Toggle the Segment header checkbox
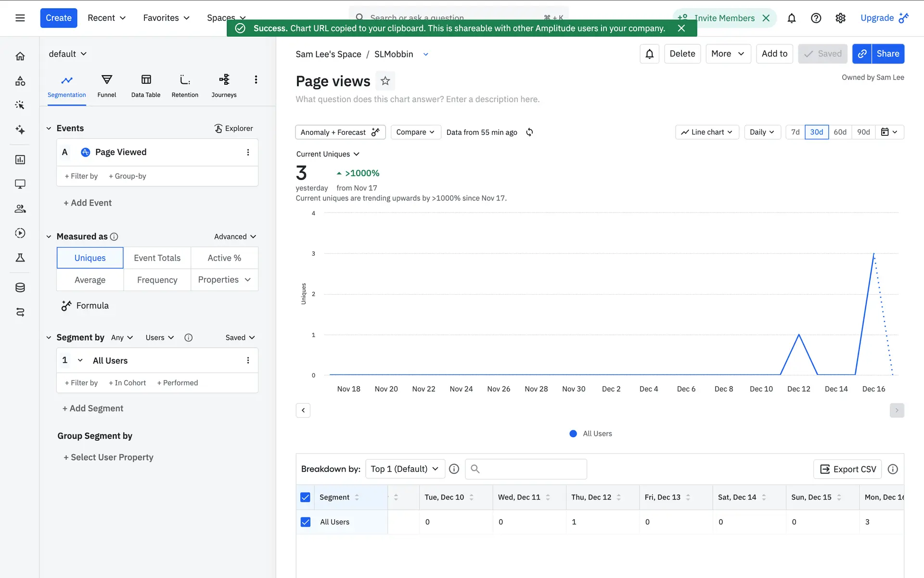This screenshot has width=924, height=578. point(305,497)
